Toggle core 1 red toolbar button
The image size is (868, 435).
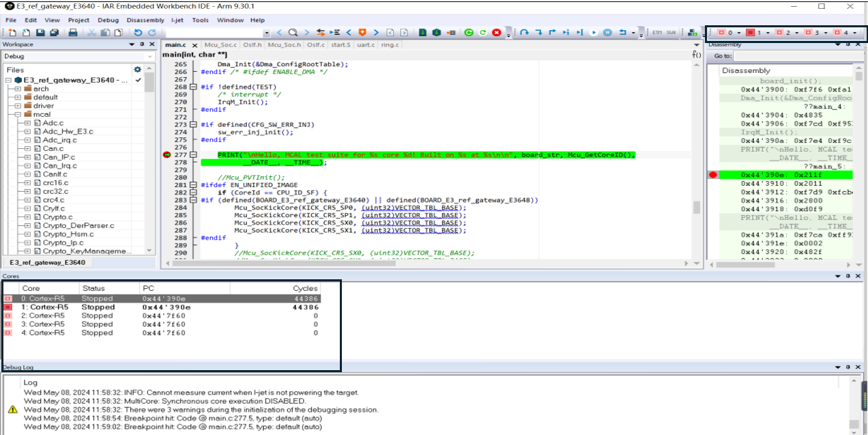tap(751, 33)
